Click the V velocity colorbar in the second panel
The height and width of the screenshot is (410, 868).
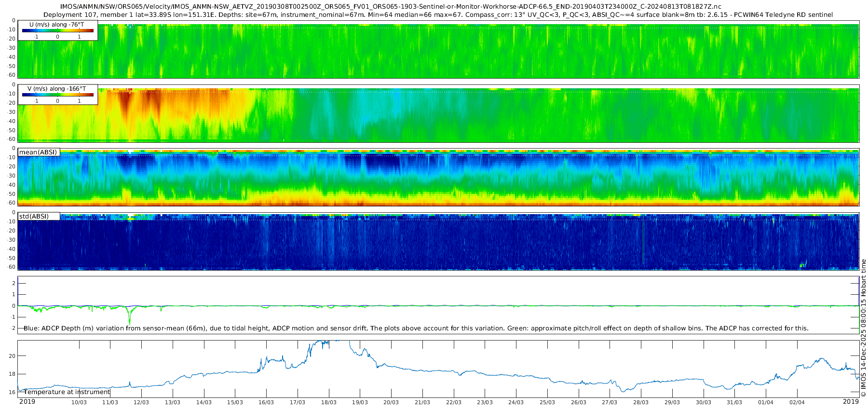58,95
